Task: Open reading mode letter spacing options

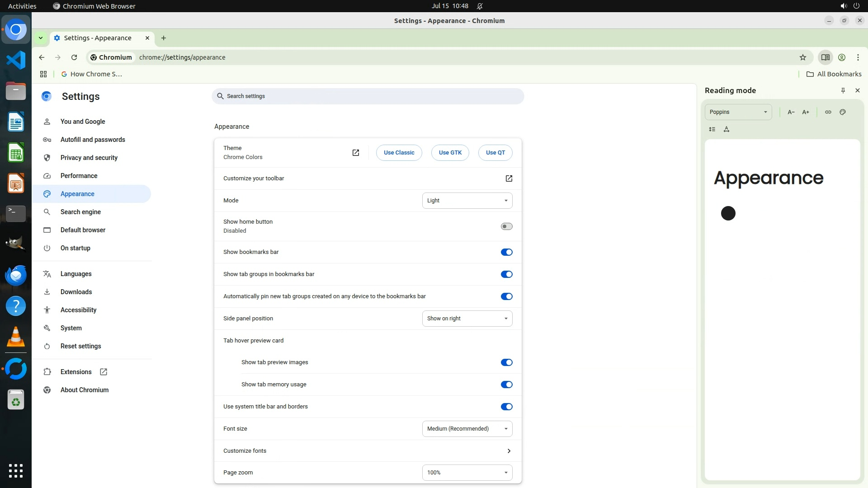Action: (x=726, y=129)
